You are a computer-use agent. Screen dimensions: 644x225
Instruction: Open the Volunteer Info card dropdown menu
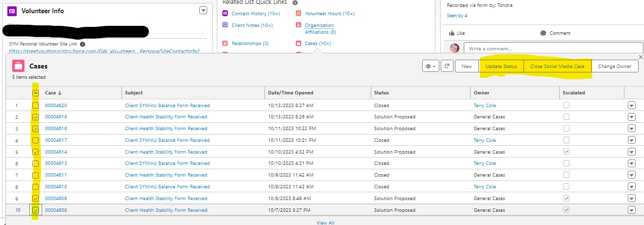[x=203, y=11]
